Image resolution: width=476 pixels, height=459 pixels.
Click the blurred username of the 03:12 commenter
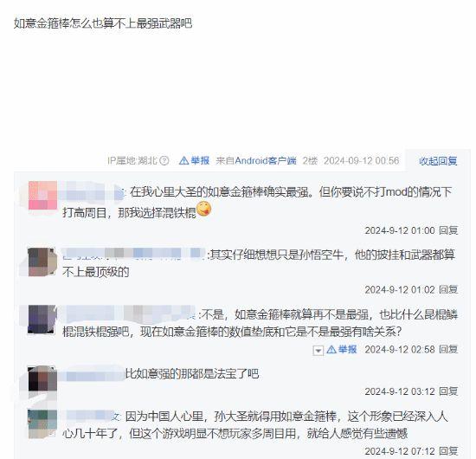(93, 374)
